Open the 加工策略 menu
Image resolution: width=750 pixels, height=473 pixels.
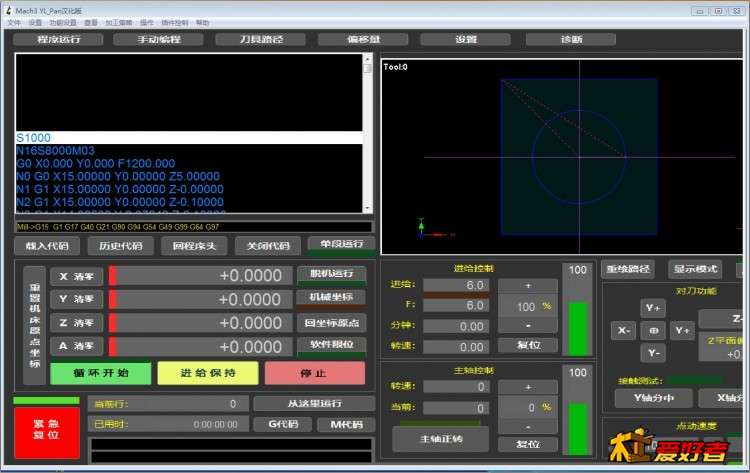119,22
